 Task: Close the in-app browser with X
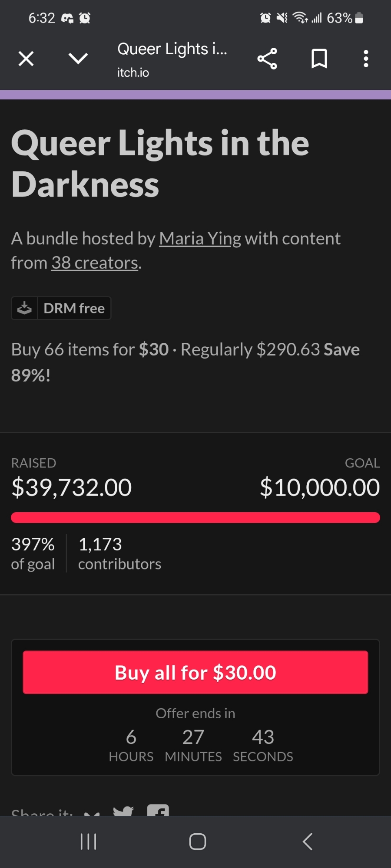pyautogui.click(x=26, y=59)
